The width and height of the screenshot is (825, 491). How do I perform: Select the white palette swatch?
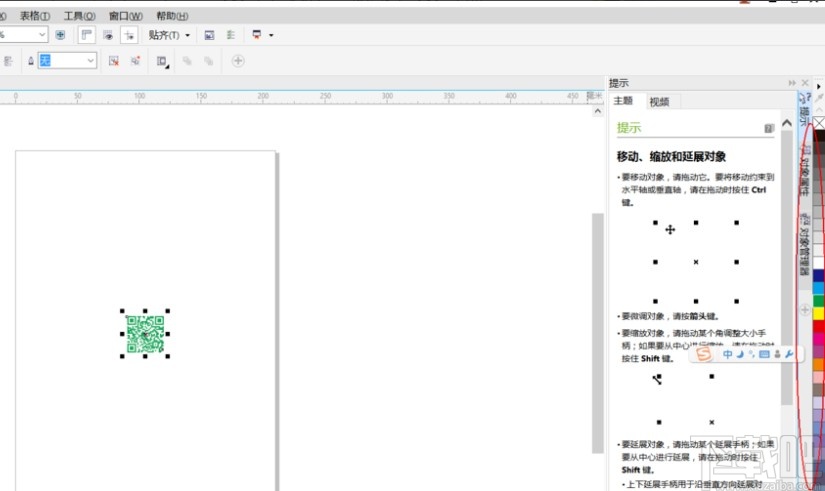pyautogui.click(x=819, y=263)
